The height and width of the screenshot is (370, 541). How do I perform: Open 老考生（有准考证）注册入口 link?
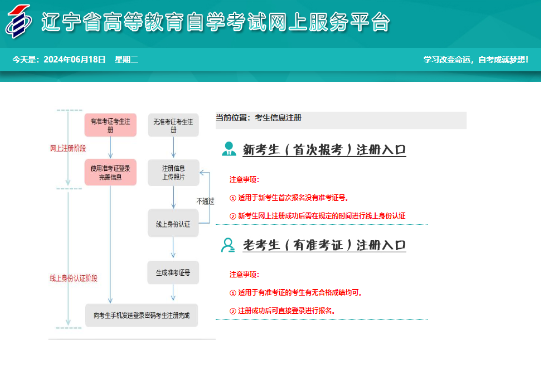click(324, 245)
